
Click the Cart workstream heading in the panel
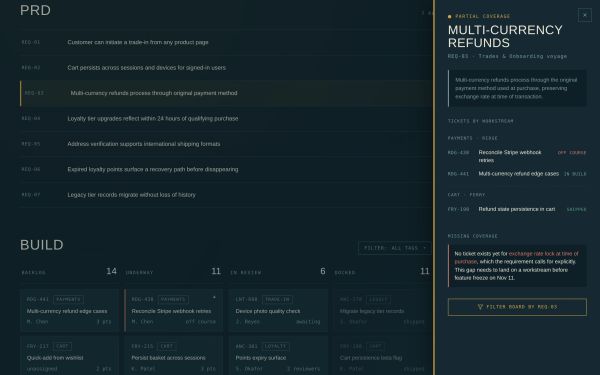pyautogui.click(x=466, y=195)
